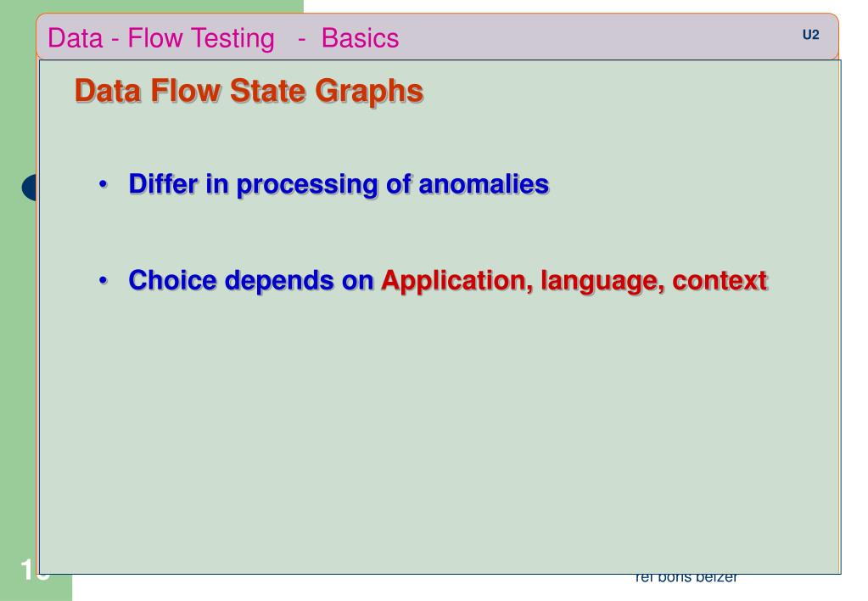
Task: Click the empty area below the bullets
Action: [x=440, y=432]
